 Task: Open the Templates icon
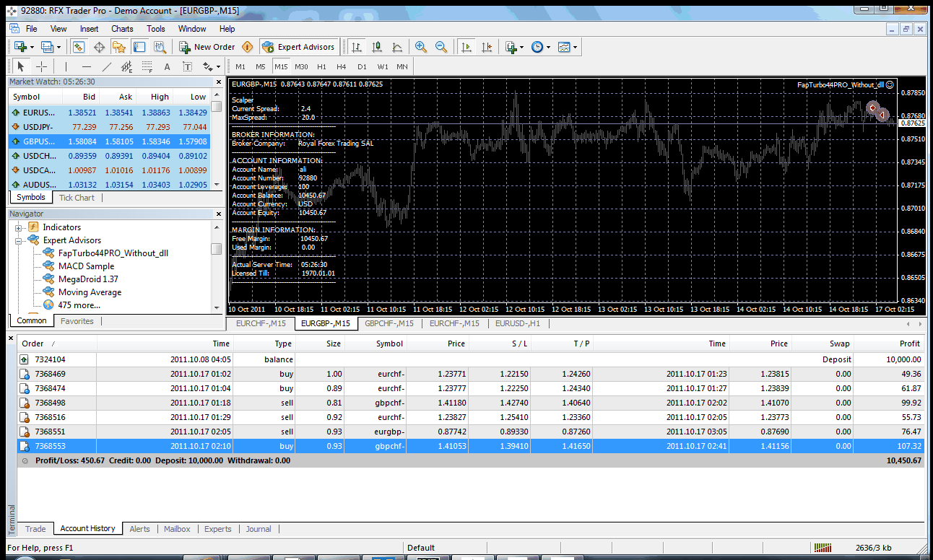[564, 47]
